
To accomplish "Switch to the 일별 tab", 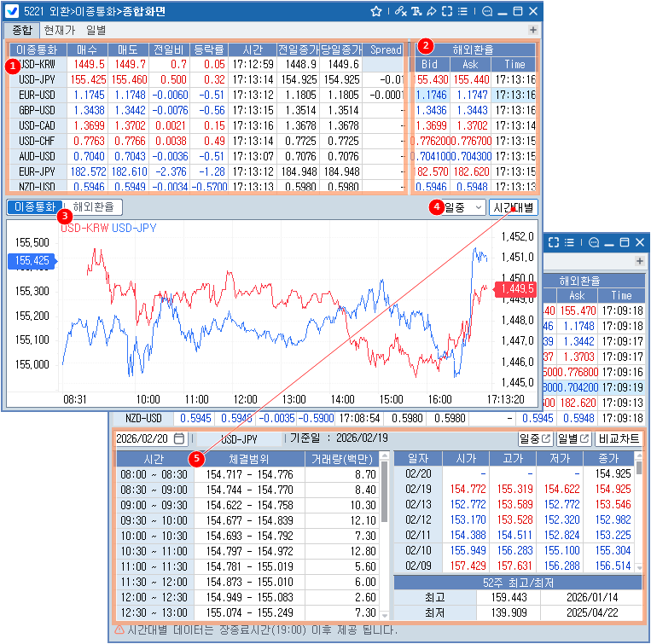I will point(96,30).
